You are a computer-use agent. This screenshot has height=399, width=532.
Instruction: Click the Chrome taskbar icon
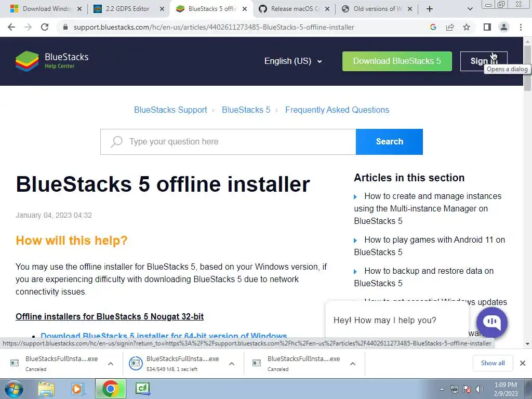point(110,389)
